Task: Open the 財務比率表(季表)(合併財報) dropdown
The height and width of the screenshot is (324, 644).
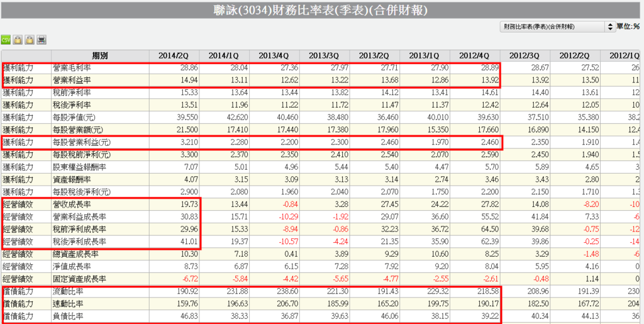Action: point(557,26)
